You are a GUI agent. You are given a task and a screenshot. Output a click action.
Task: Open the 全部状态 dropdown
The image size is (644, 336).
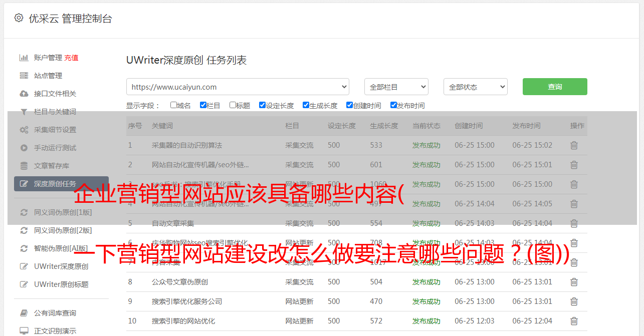[476, 87]
